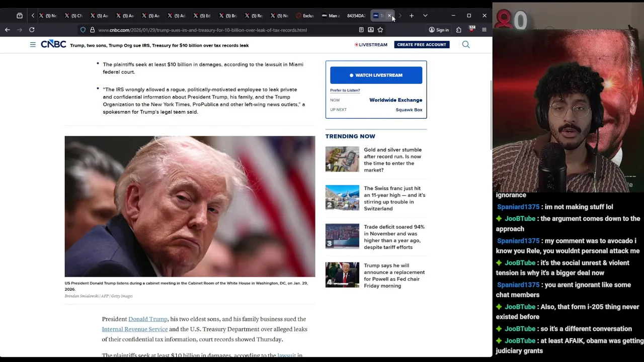The image size is (644, 362).
Task: Open Swiss franc article thumbnail
Action: (342, 198)
